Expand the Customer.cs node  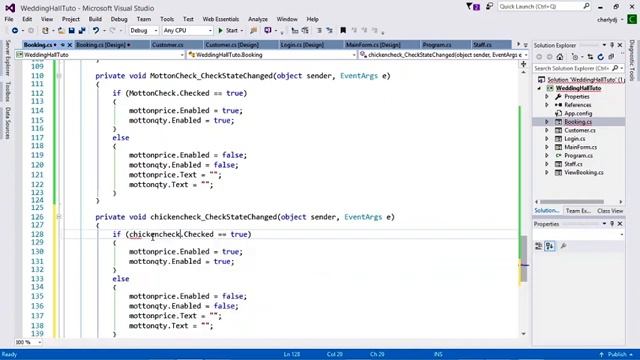[547, 130]
